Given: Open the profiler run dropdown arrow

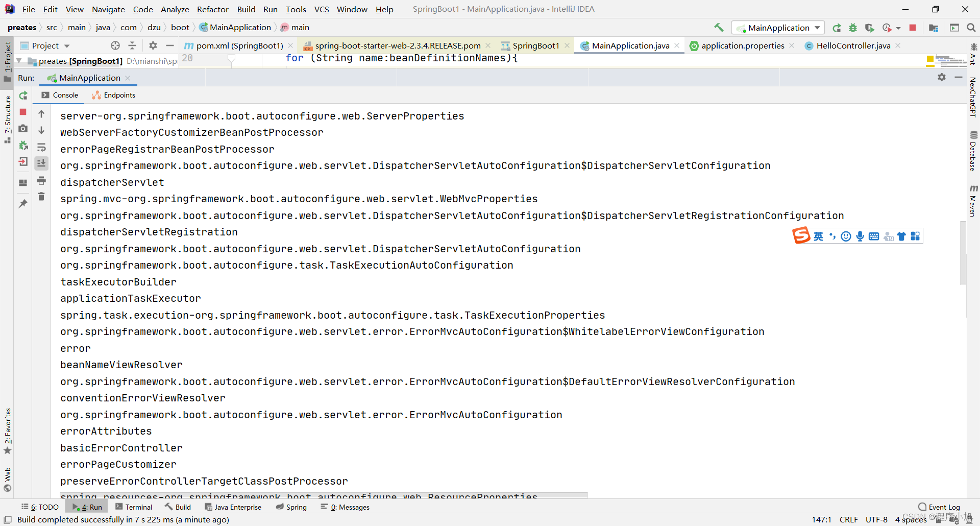Looking at the screenshot, I should tap(898, 28).
